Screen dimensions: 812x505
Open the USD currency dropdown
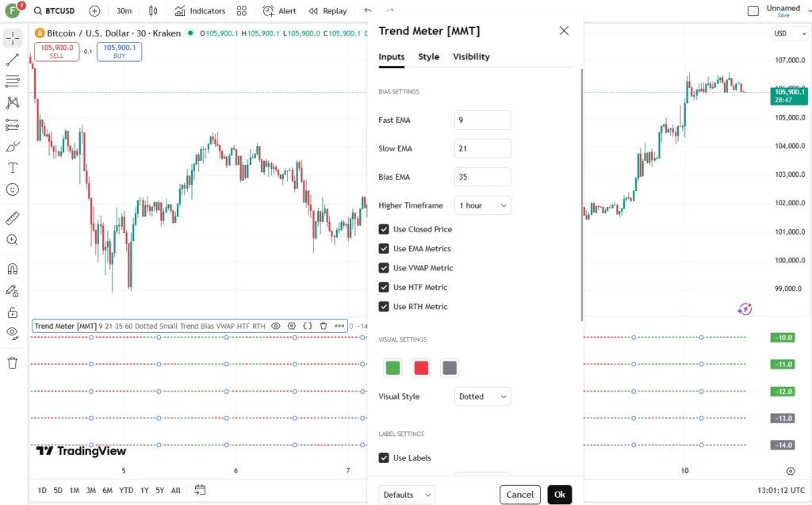coord(789,33)
